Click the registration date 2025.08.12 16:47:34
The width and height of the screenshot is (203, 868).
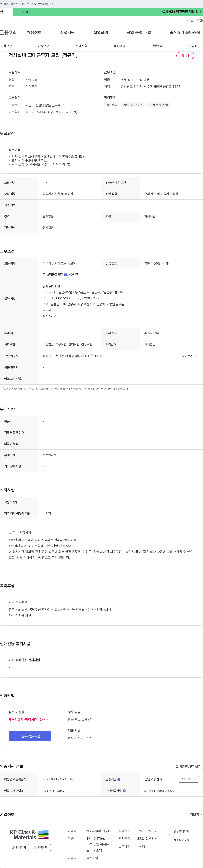[x=58, y=779]
